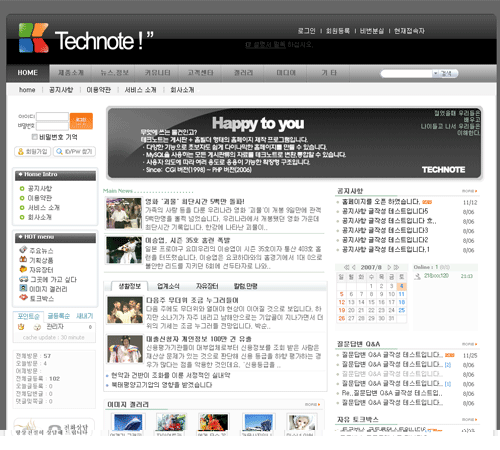Click the 아이디 input field
Viewport: 500px width, 450px height.
click(x=52, y=116)
